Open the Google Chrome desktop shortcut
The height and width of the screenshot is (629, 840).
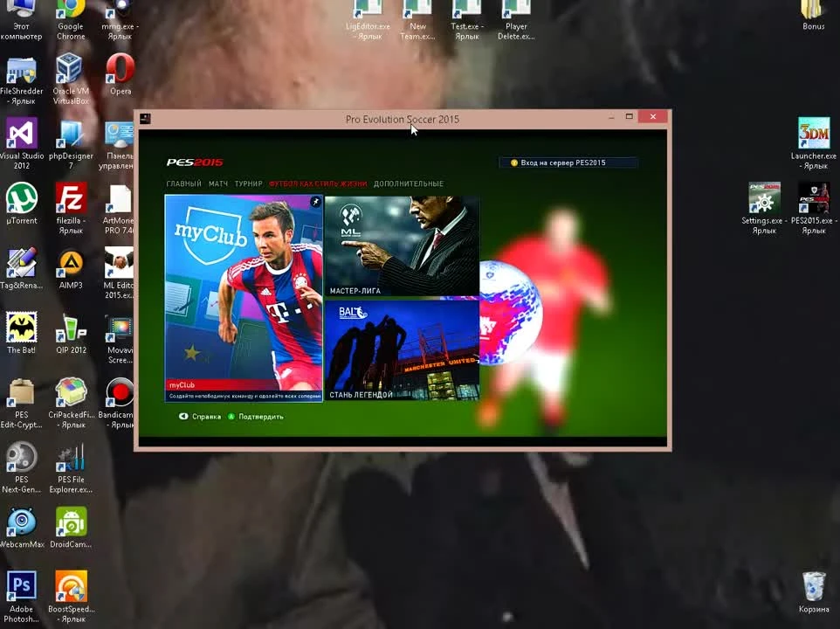(x=71, y=20)
